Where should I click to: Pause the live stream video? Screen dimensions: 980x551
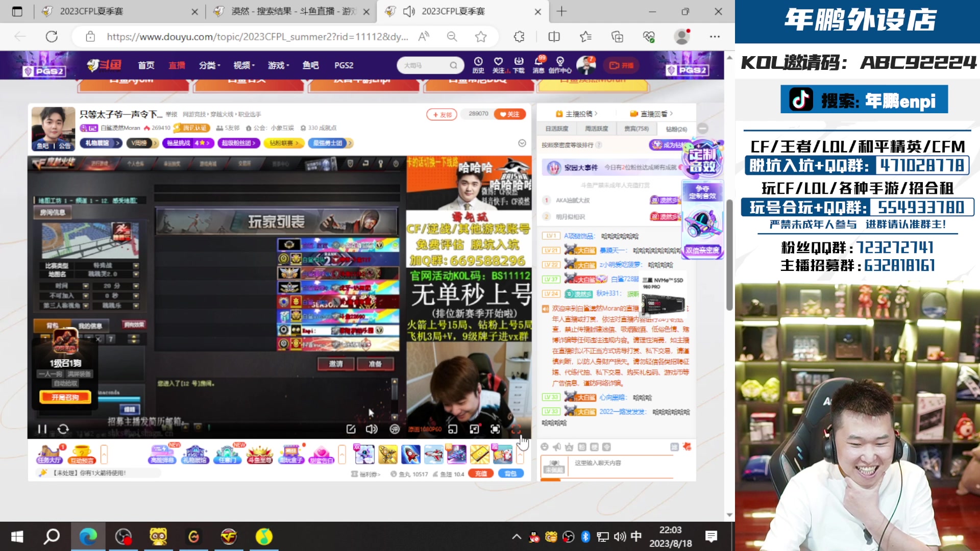pos(42,429)
